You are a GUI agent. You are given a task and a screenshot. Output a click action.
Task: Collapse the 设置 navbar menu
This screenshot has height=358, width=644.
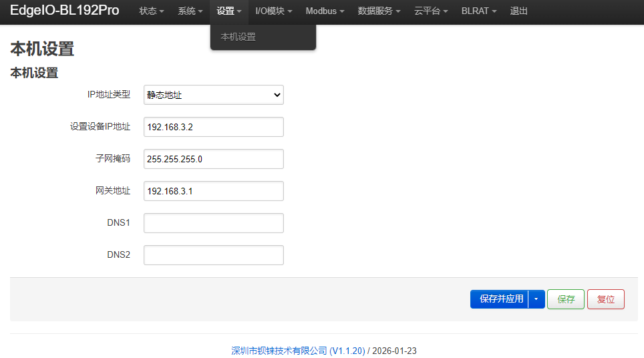[228, 11]
